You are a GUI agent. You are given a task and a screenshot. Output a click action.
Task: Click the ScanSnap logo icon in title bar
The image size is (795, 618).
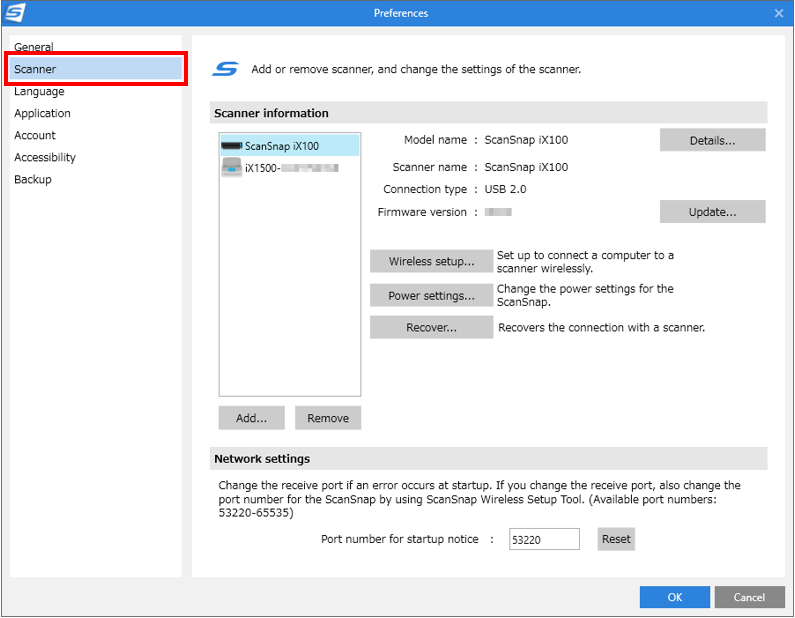tap(14, 12)
